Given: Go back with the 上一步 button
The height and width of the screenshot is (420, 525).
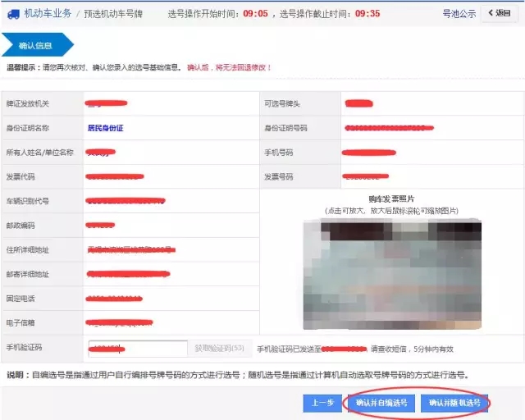Looking at the screenshot, I should click(x=322, y=403).
